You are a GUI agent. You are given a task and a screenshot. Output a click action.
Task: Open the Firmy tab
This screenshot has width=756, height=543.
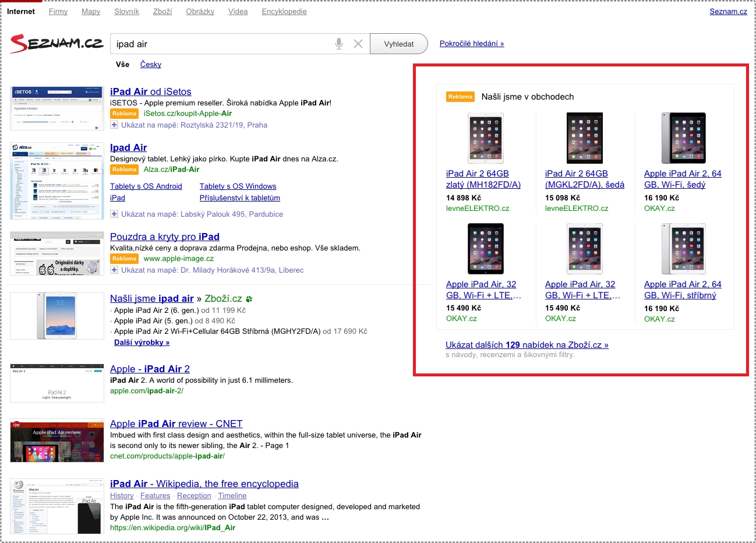tap(58, 11)
